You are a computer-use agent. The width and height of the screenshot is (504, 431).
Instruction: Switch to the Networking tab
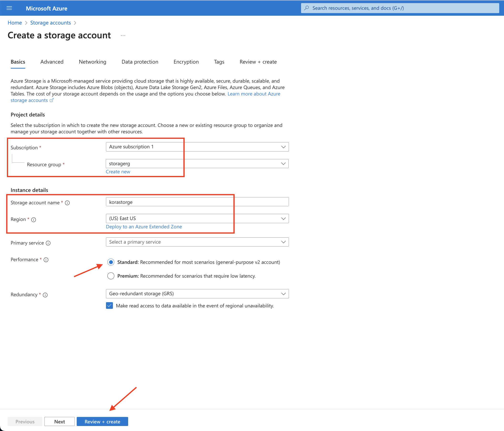point(92,62)
